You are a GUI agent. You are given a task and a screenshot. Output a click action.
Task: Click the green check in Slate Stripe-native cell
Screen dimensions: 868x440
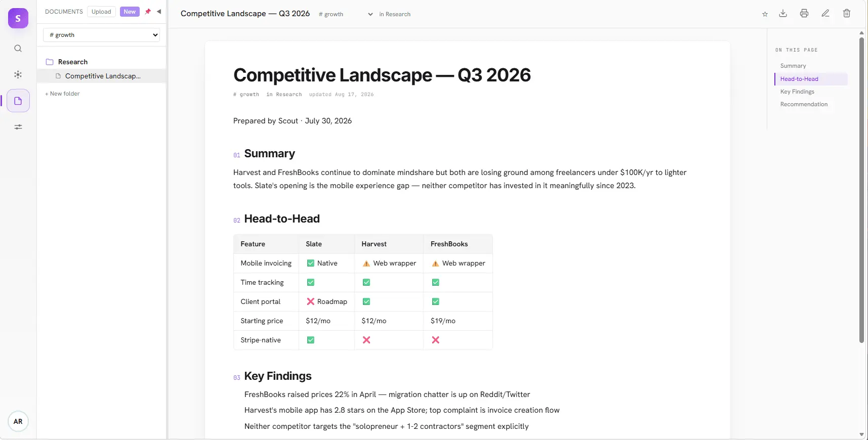click(x=311, y=340)
